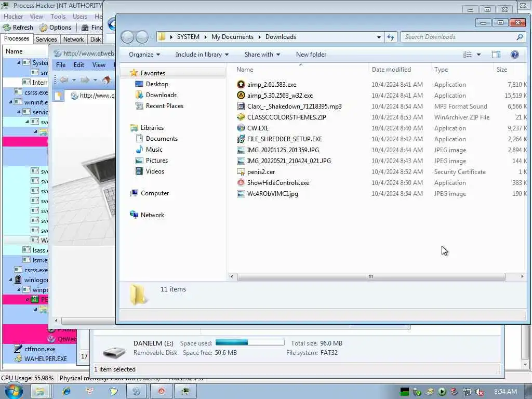Open the QtWeb File menu
The height and width of the screenshot is (399, 532).
coord(61,65)
